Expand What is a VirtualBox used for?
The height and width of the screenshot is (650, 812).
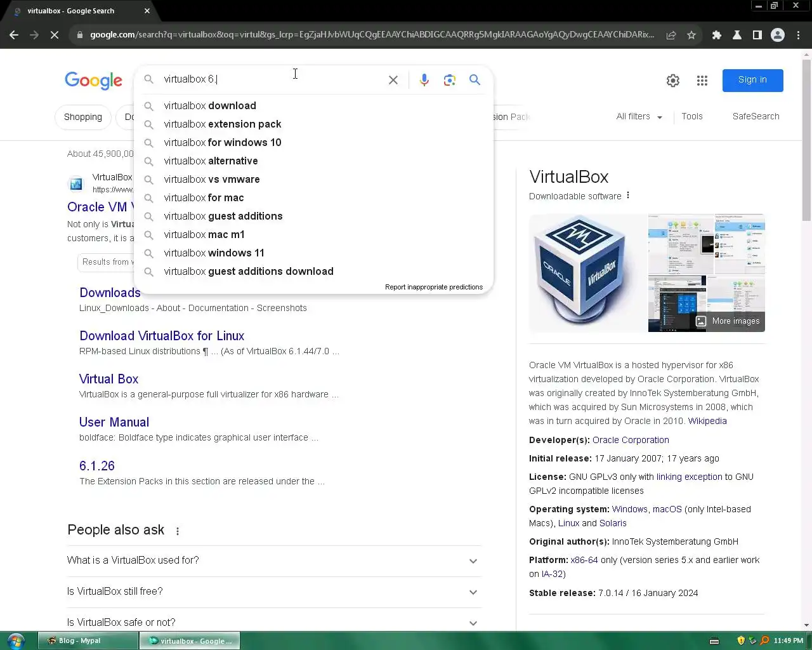(x=273, y=560)
